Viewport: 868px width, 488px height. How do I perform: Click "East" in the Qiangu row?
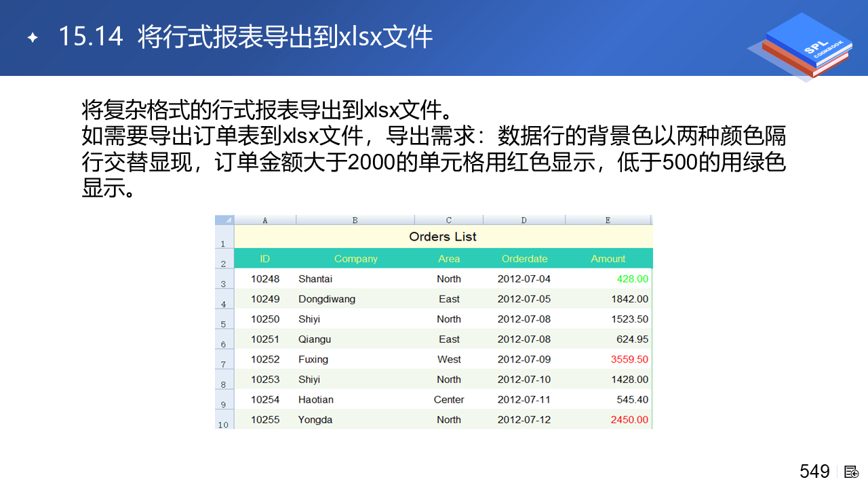pyautogui.click(x=449, y=339)
